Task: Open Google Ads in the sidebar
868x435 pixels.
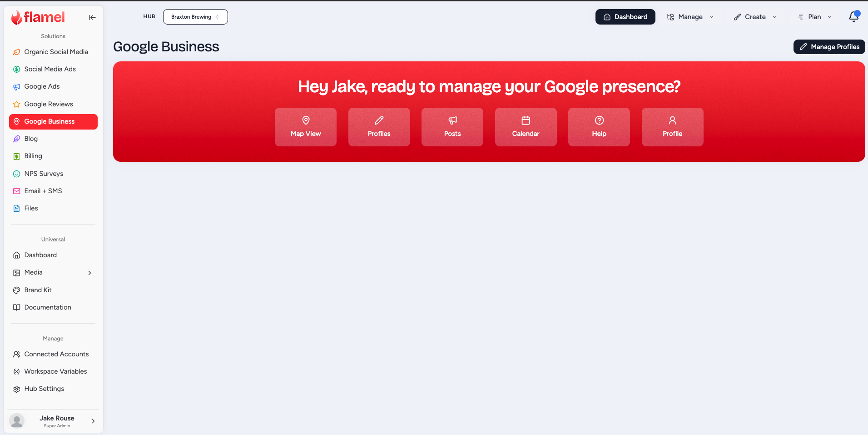Action: [x=53, y=86]
